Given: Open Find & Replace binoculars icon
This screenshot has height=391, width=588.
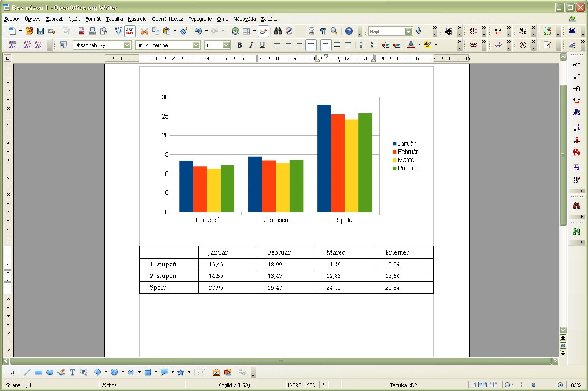Looking at the screenshot, I should pos(278,31).
